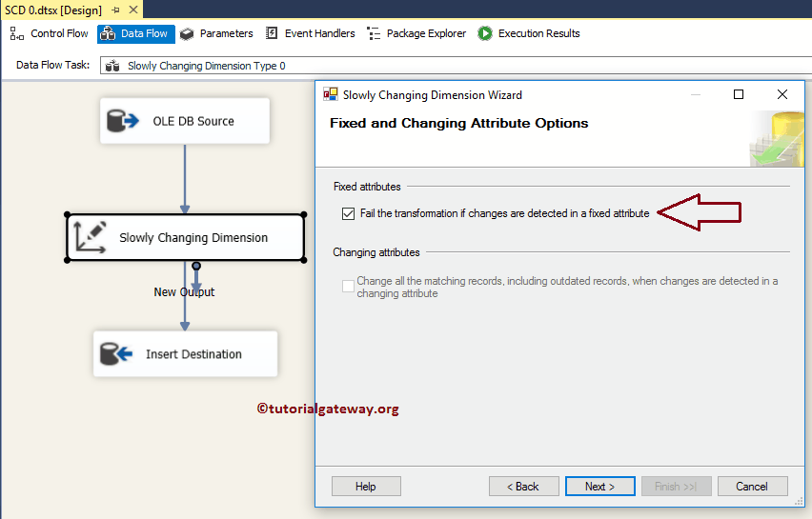
Task: Click the Slowly Changing Dimension component icon
Action: (x=91, y=237)
